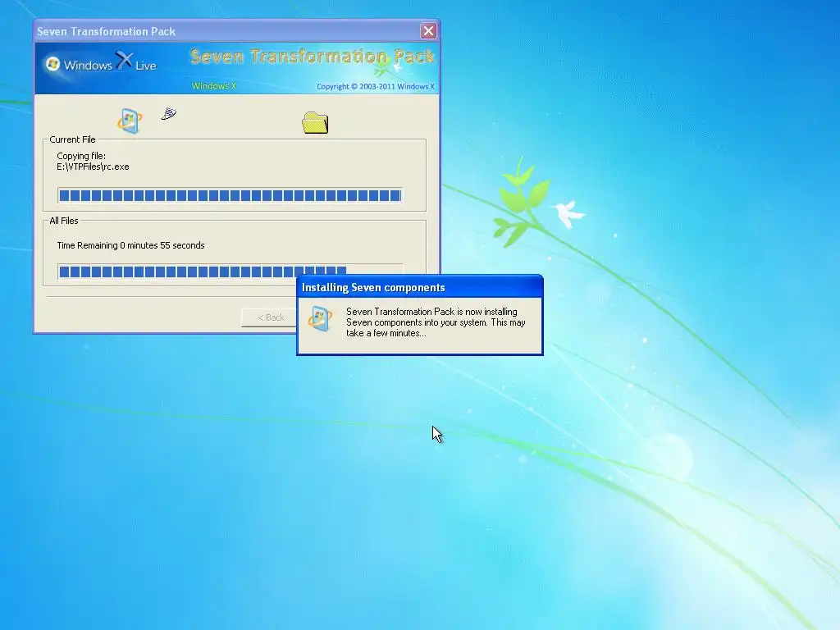Click the Time Remaining 0 minutes 55 seconds text
The width and height of the screenshot is (840, 630).
(130, 245)
